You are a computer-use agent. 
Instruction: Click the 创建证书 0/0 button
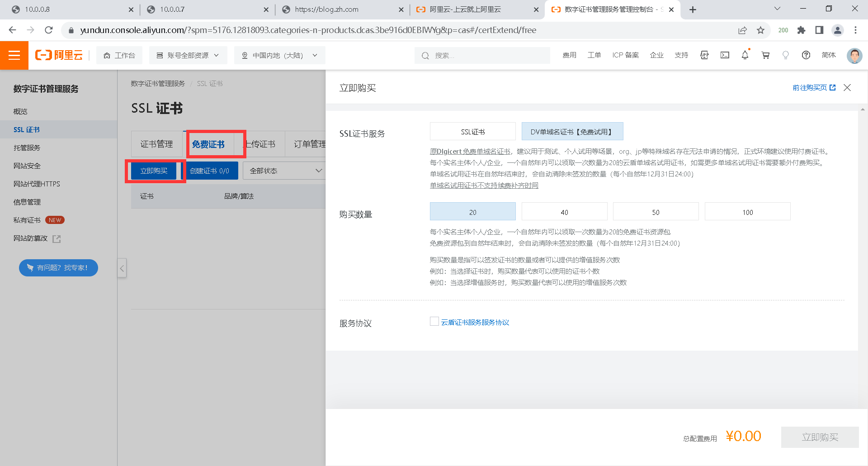pyautogui.click(x=210, y=171)
